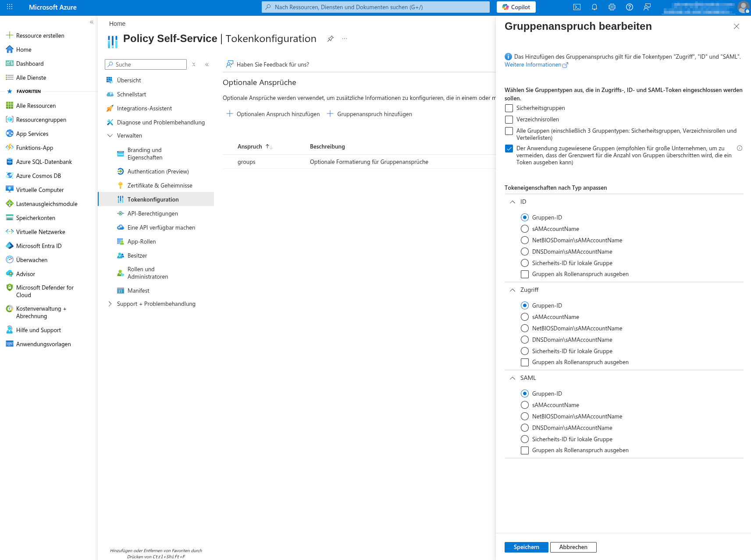The height and width of the screenshot is (560, 751).
Task: Click the help question mark icon
Action: (630, 7)
